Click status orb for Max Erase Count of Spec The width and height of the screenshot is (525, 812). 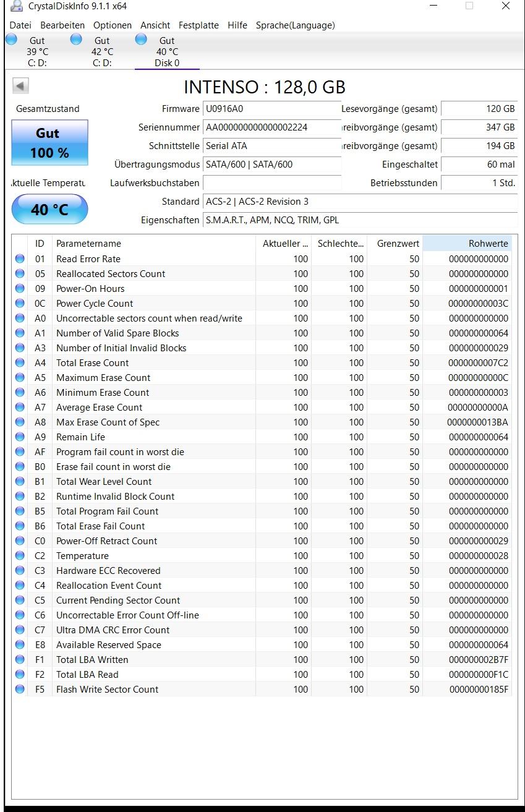20,422
